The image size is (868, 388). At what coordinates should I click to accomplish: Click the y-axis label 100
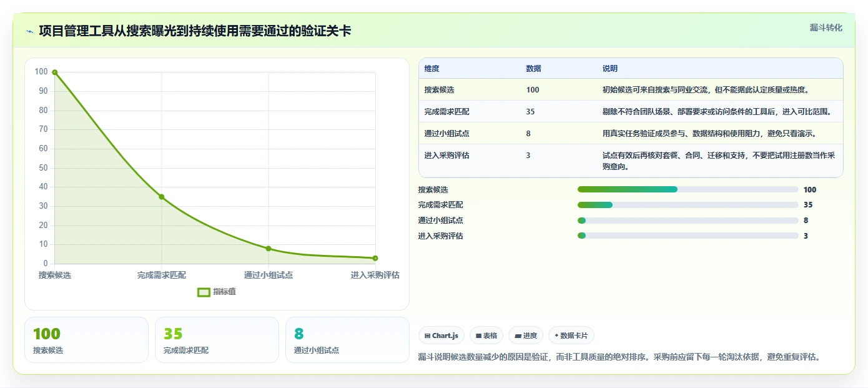point(41,72)
